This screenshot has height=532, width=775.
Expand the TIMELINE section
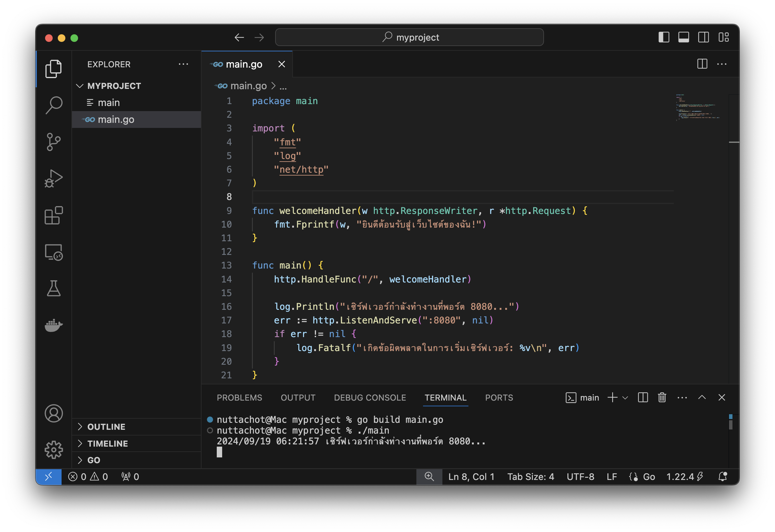[x=107, y=443]
